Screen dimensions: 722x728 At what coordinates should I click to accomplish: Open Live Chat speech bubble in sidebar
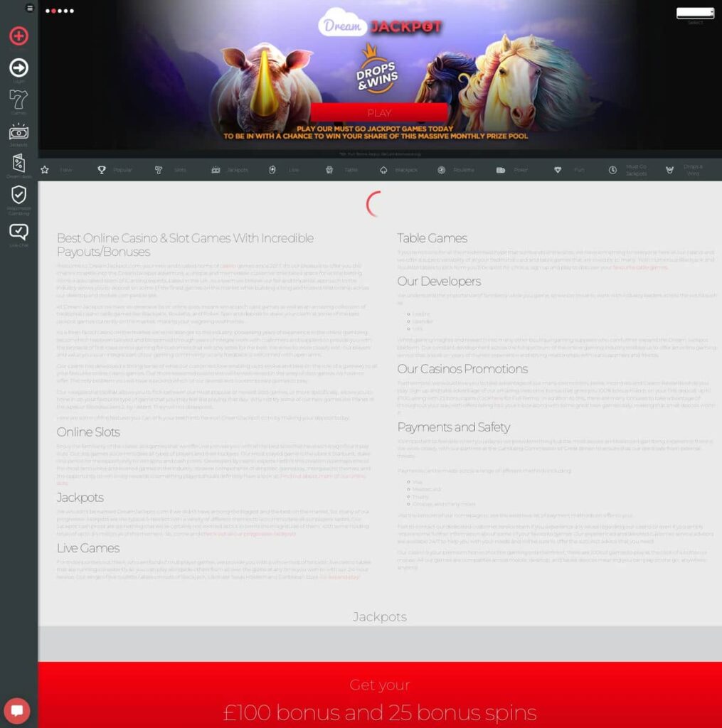click(x=18, y=235)
